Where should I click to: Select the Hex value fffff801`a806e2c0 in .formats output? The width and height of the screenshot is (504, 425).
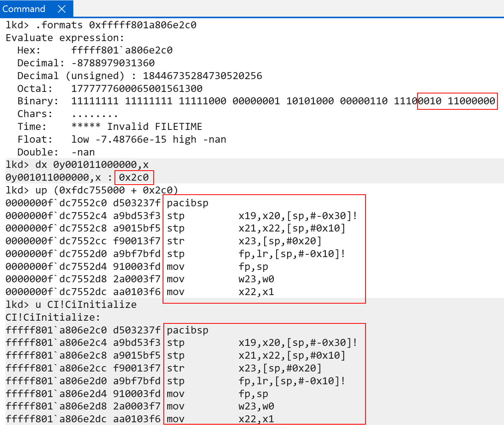pos(122,50)
